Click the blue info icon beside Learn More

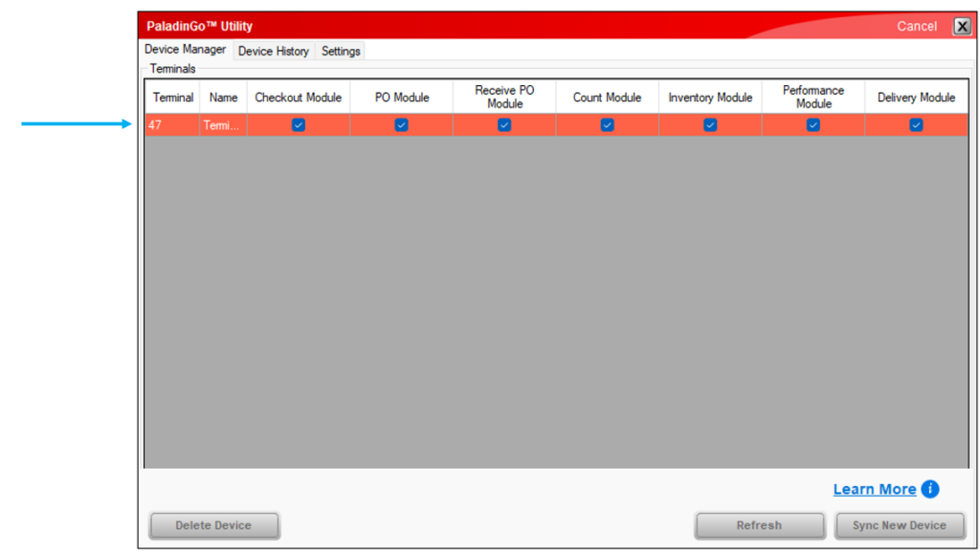pyautogui.click(x=930, y=489)
